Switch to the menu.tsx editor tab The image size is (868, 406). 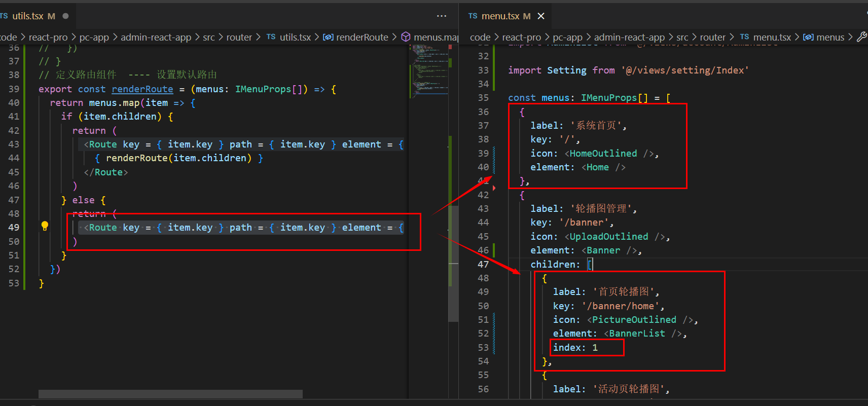[x=505, y=16]
